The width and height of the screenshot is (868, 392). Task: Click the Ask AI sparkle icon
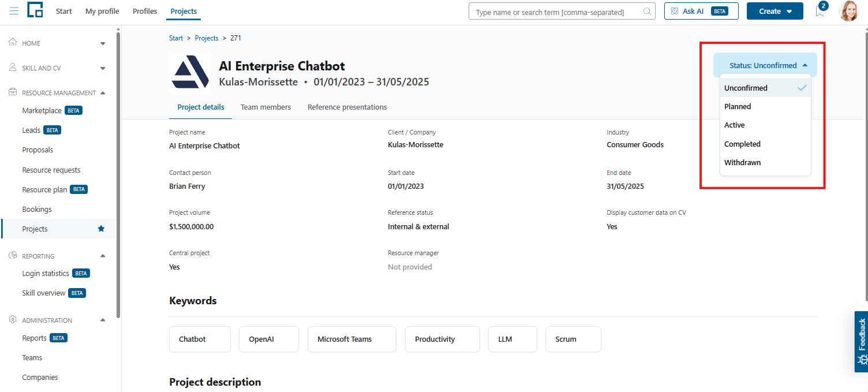coord(675,11)
